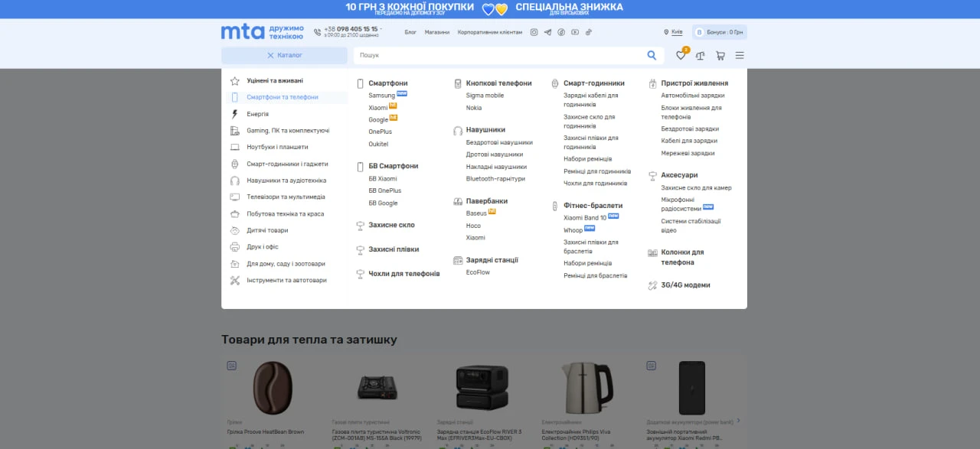Select Телевізори та мультимедіа category
The width and height of the screenshot is (980, 449).
[x=286, y=197]
